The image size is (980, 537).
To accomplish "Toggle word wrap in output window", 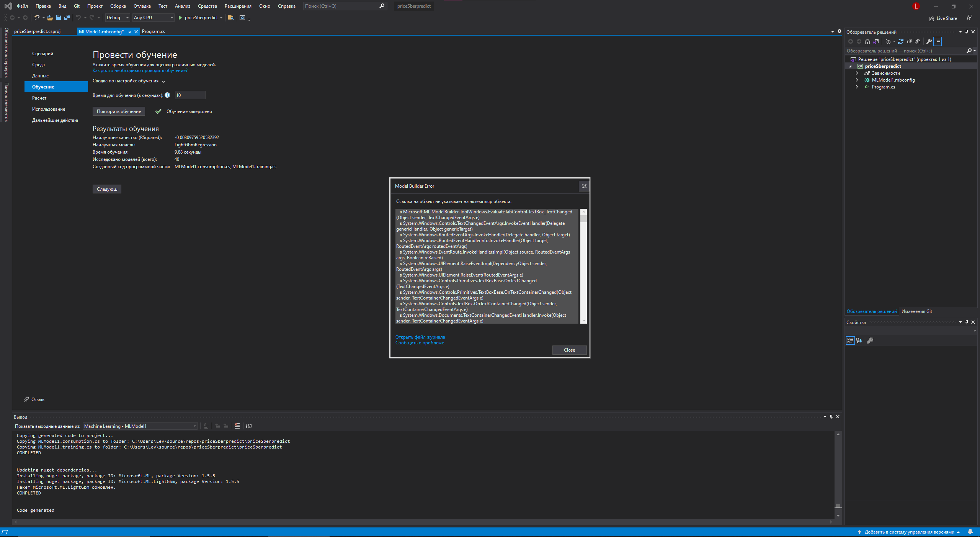I will (248, 426).
